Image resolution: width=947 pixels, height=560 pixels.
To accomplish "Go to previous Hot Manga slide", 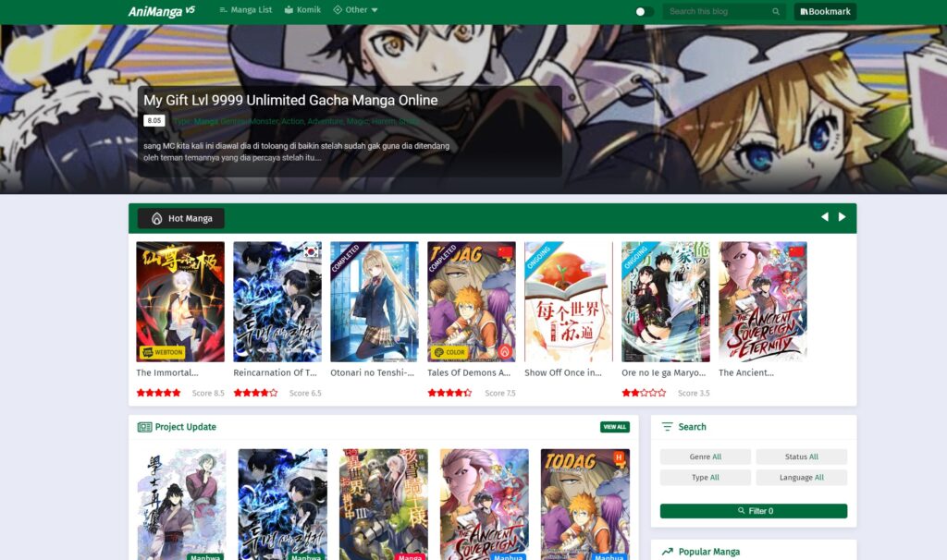I will pyautogui.click(x=824, y=217).
